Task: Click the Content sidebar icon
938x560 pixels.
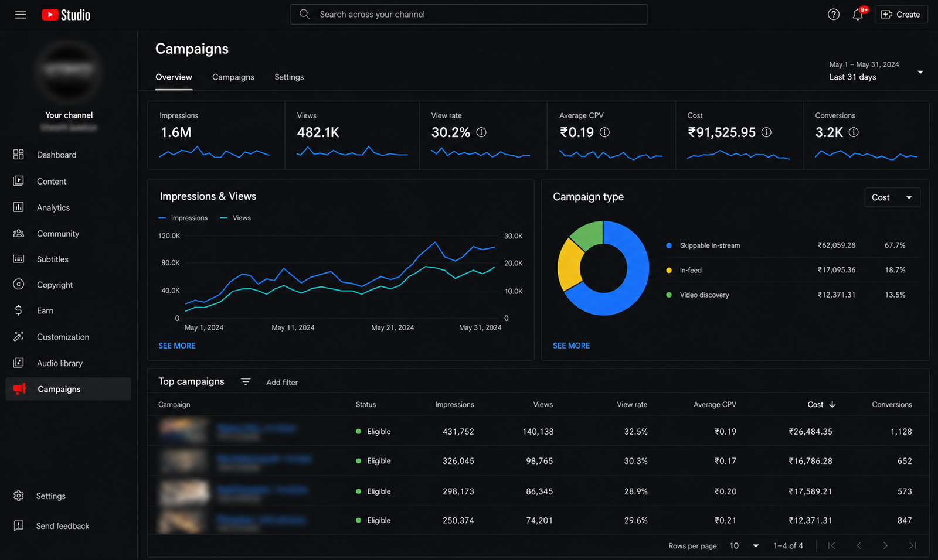Action: pos(19,181)
